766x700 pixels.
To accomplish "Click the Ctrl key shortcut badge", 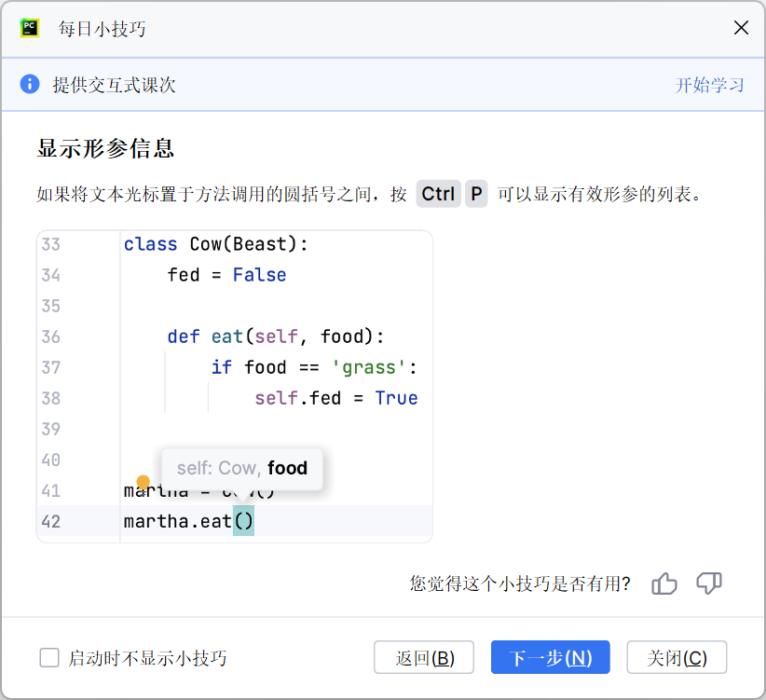I will pos(438,194).
